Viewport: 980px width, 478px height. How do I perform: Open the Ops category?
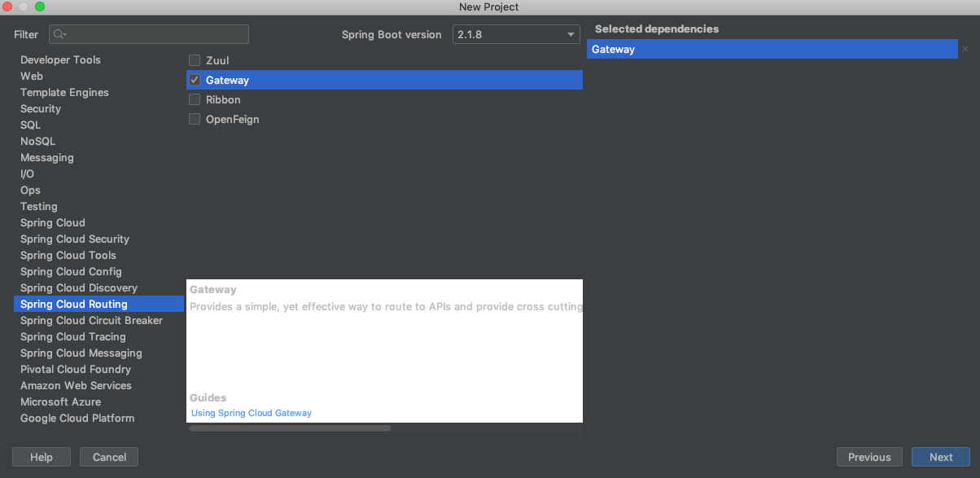30,190
